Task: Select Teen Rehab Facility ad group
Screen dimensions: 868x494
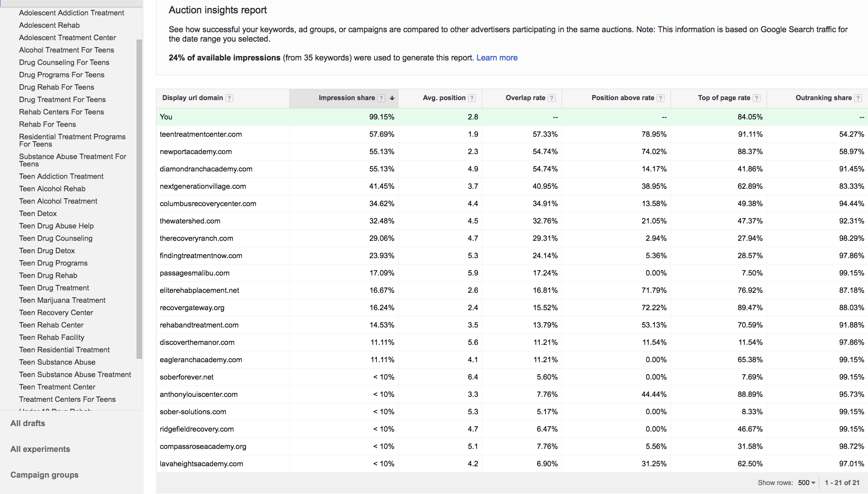Action: (x=51, y=337)
